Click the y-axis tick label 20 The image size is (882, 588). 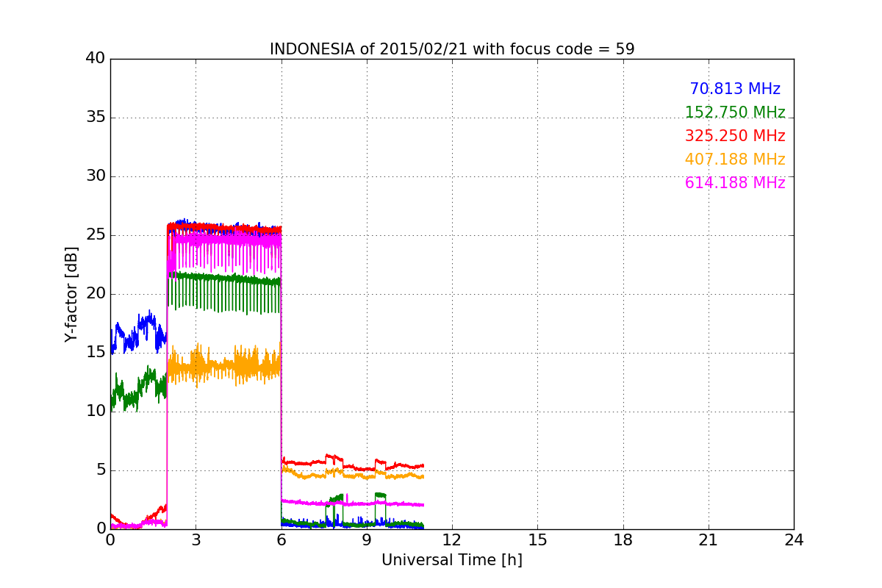pyautogui.click(x=95, y=294)
